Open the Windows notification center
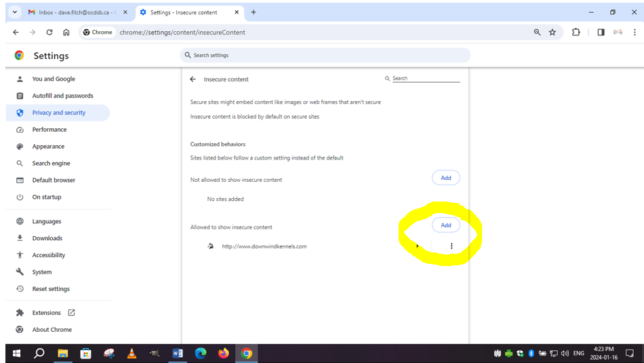This screenshot has width=644, height=363. 630,353
